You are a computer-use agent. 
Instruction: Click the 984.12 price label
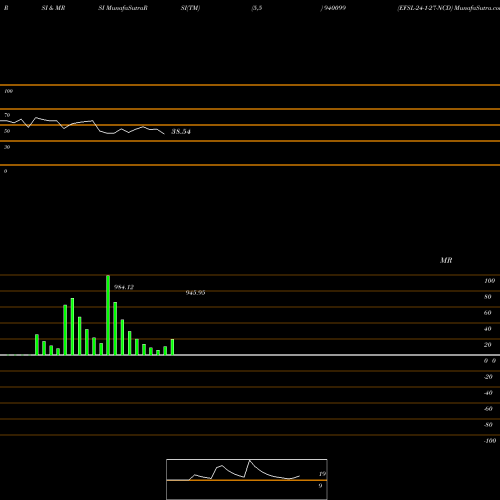(124, 287)
